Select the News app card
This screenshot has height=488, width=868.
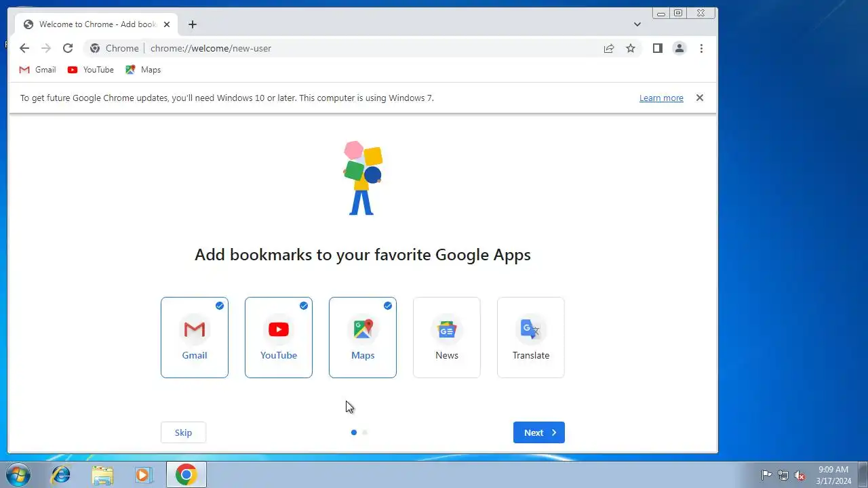[x=447, y=338]
